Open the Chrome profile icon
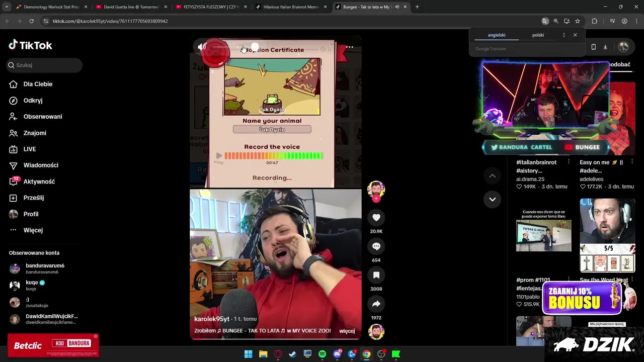 point(624,21)
